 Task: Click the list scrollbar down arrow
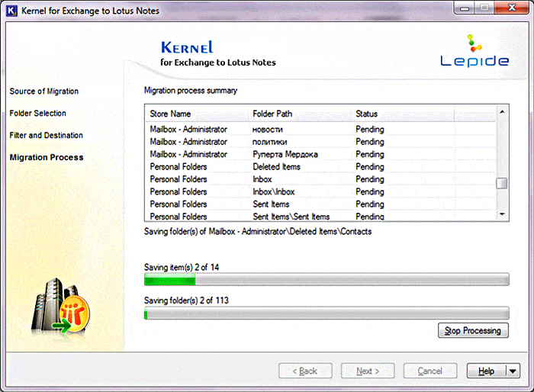[502, 214]
